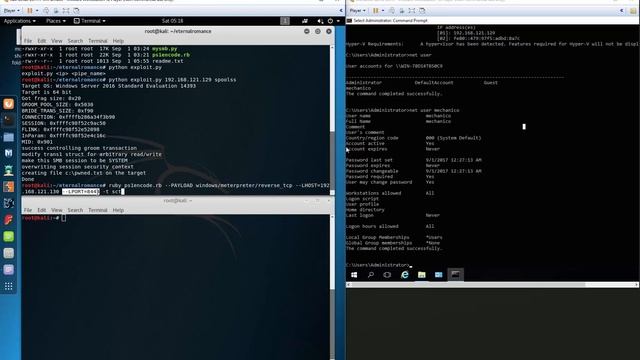Select Command Prompt button on Windows taskbar
Viewport: 640px width, 360px height.
pos(456,275)
